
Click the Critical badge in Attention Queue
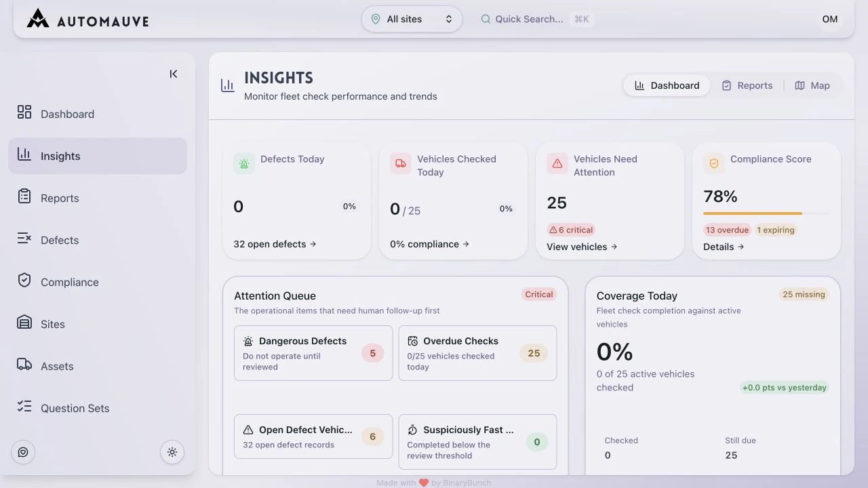[x=539, y=294]
